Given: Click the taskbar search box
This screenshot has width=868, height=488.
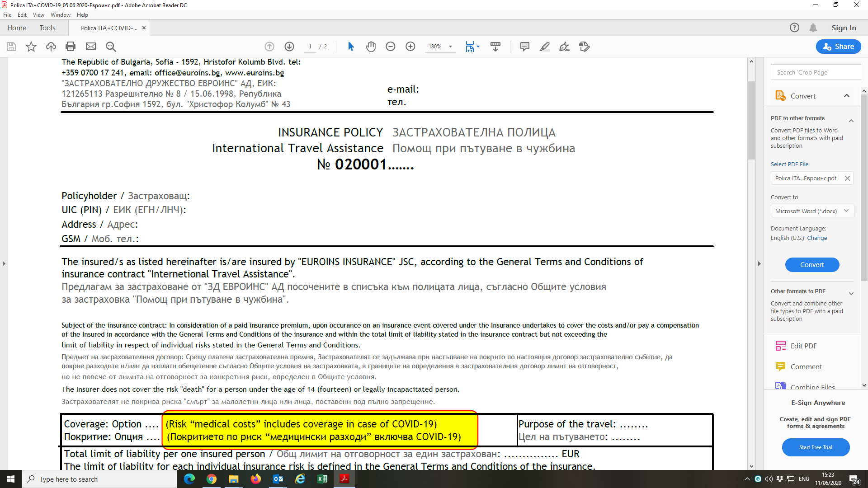Looking at the screenshot, I should [x=99, y=479].
